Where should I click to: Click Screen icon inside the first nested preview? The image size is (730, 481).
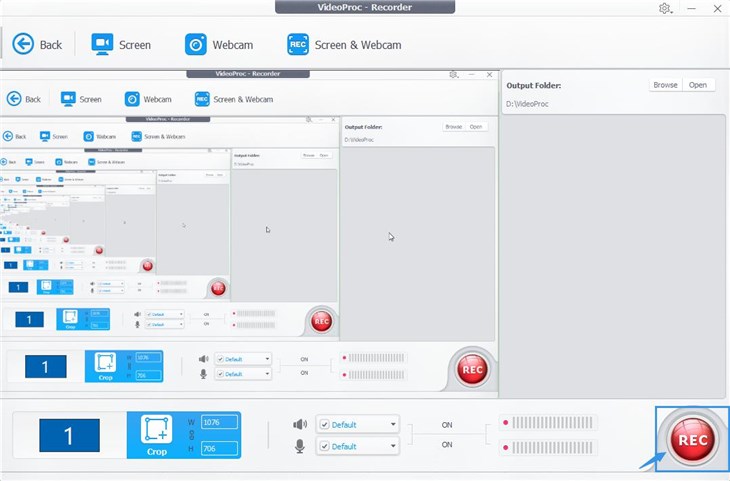(x=68, y=99)
